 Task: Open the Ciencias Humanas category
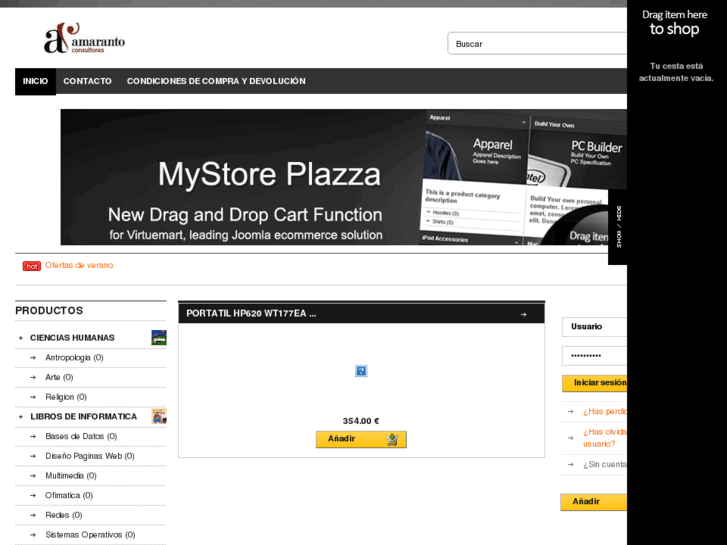pyautogui.click(x=72, y=338)
